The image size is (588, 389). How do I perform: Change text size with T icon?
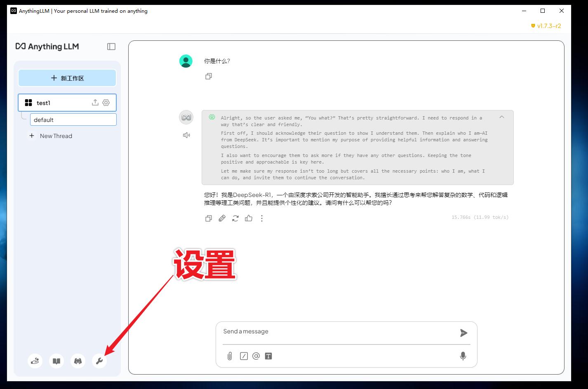tap(268, 356)
